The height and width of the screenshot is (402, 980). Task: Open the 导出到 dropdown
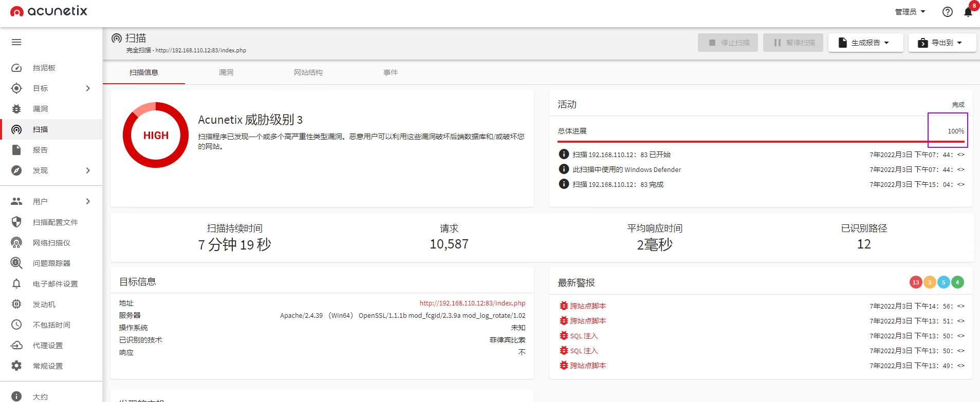[942, 43]
